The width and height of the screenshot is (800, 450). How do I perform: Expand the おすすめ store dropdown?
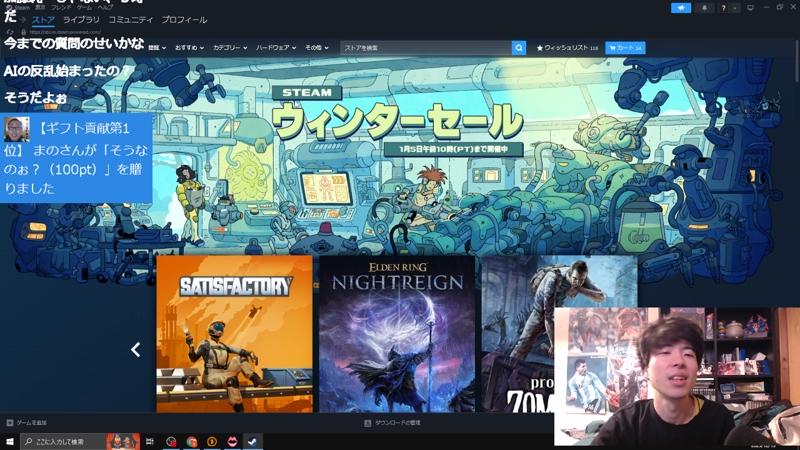(x=189, y=47)
